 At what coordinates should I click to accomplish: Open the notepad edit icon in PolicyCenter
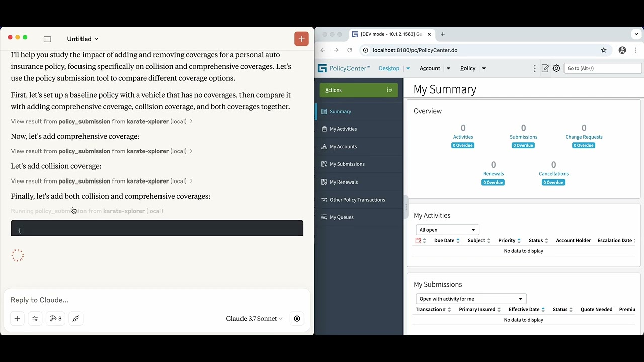[x=545, y=68]
